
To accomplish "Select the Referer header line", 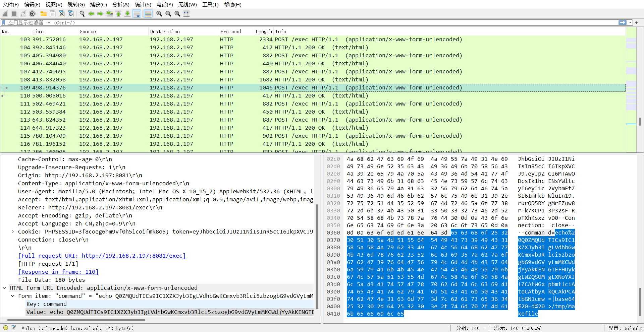I will [x=90, y=207].
